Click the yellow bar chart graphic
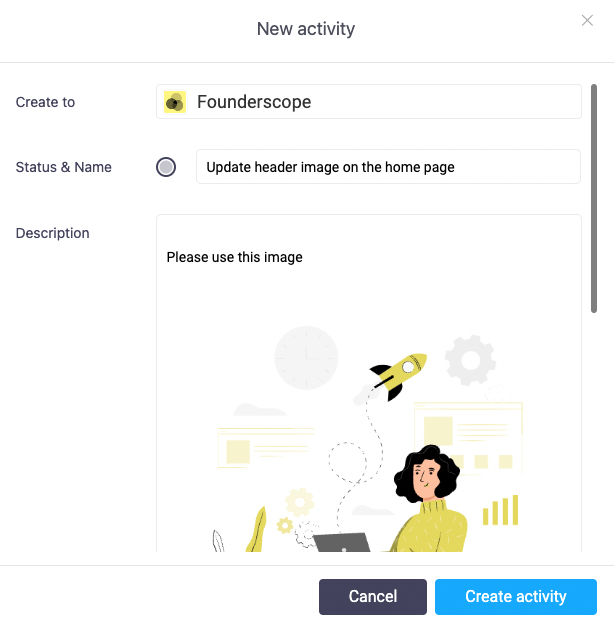The width and height of the screenshot is (614, 635). [500, 510]
